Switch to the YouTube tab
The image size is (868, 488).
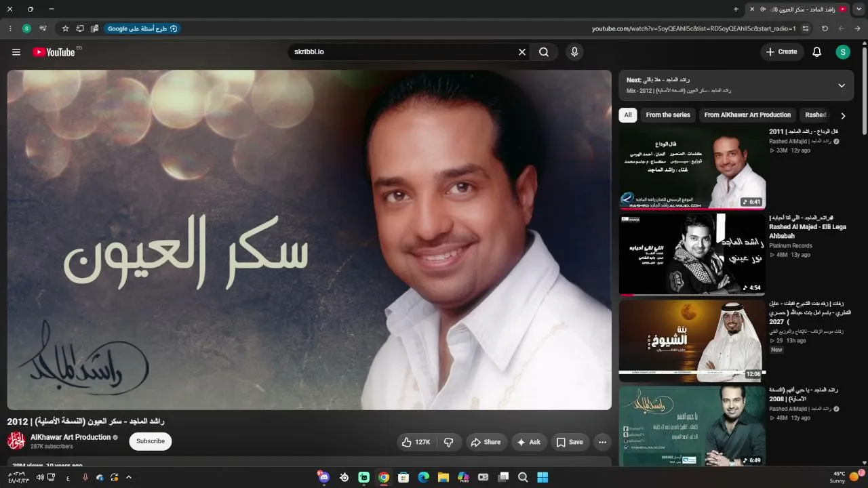[x=800, y=9]
